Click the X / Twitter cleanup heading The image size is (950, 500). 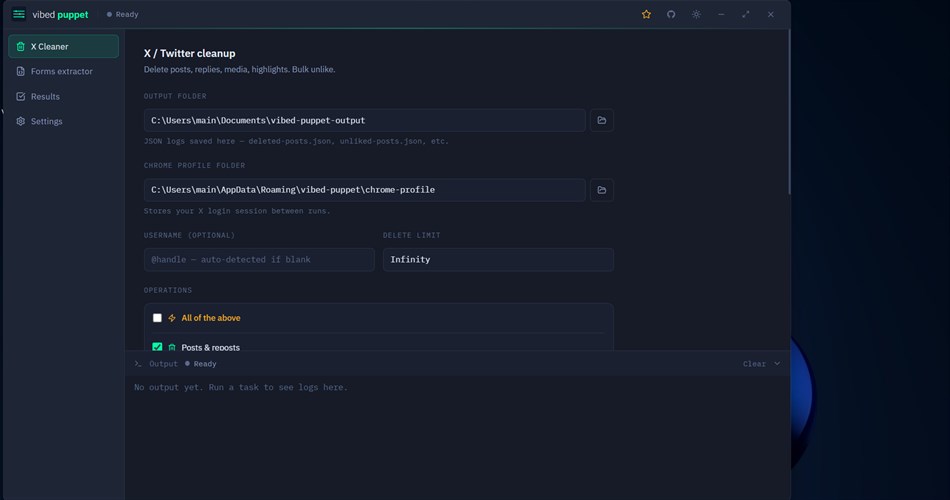[190, 53]
